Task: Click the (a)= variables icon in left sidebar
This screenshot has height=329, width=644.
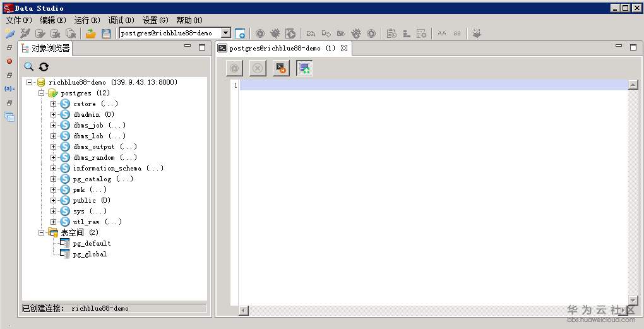Action: (x=9, y=88)
